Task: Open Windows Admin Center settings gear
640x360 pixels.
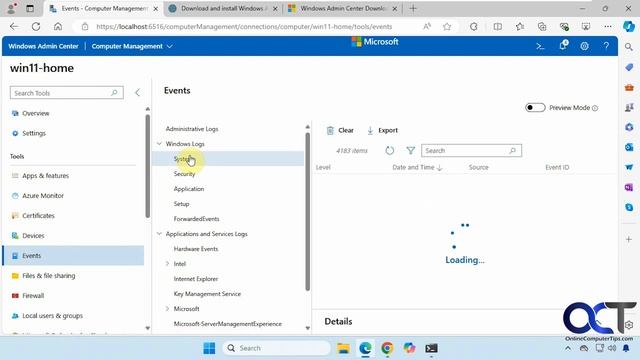Action: coord(584,47)
